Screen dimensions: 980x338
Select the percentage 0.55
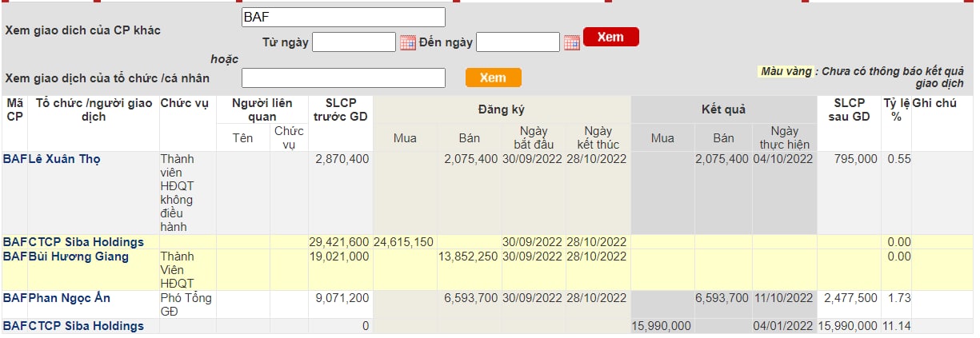point(899,159)
